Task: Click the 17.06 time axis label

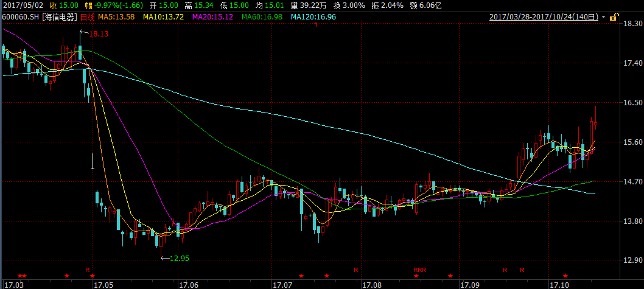Action: pyautogui.click(x=189, y=284)
